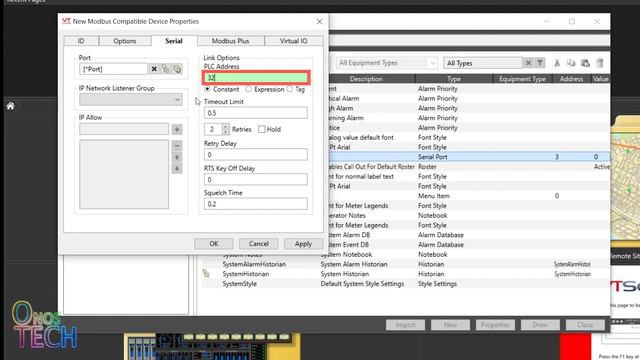This screenshot has height=360, width=640.
Task: Open the Virtual IO tab
Action: pyautogui.click(x=293, y=41)
